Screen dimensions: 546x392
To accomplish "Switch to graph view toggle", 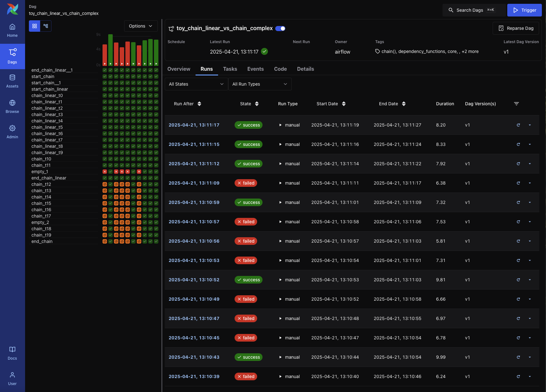I will pyautogui.click(x=46, y=26).
